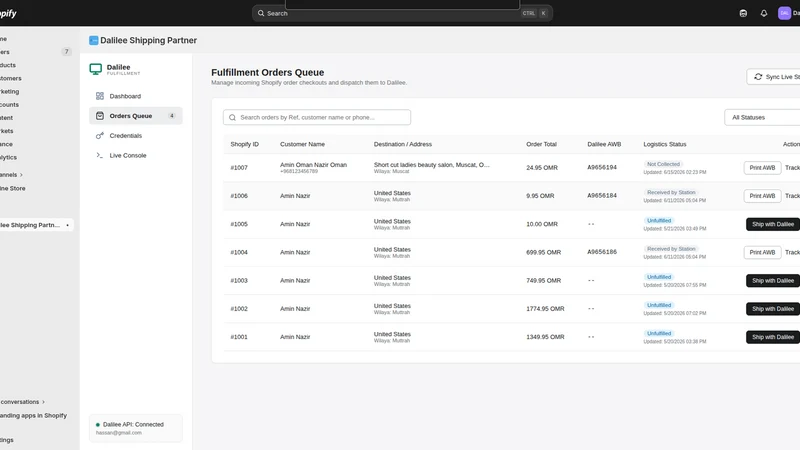Click the pin dot beside Shipping Partner app
The height and width of the screenshot is (450, 800).
67,225
